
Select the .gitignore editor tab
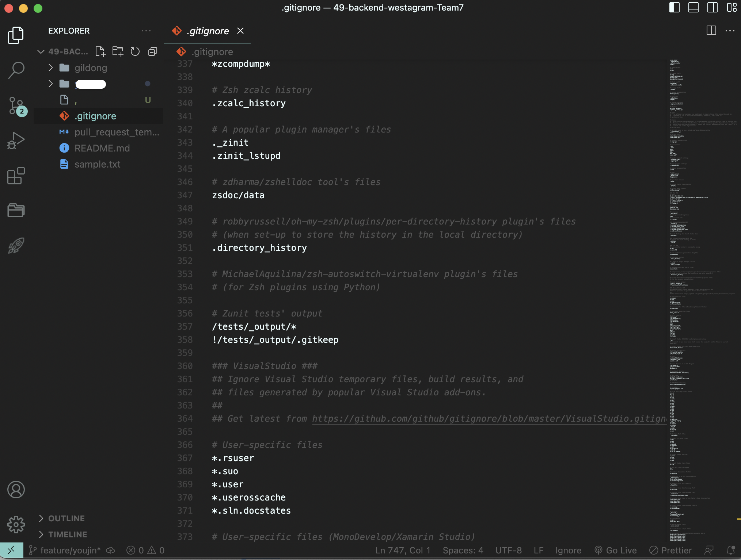(207, 31)
